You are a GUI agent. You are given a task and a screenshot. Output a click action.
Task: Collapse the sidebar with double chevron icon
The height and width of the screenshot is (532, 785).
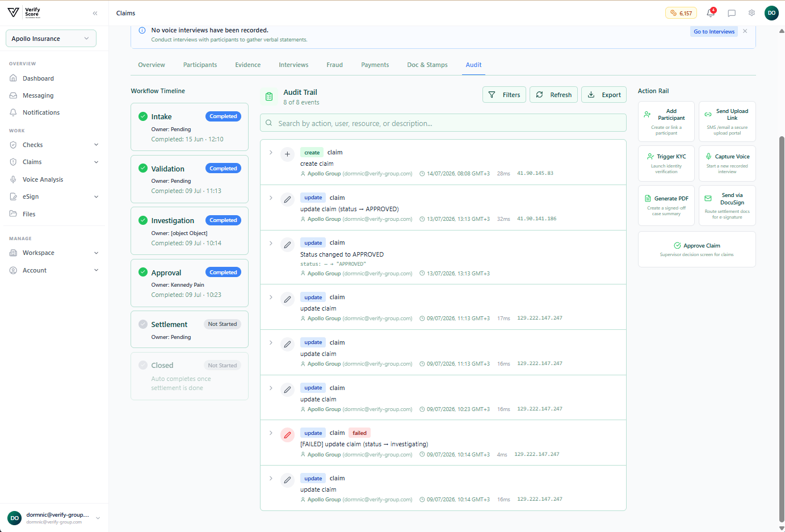point(95,13)
